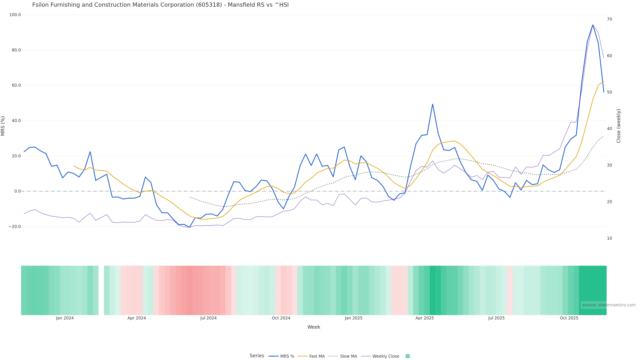Click the chart title mentioning Fsilon Furnishing
Screen dimensions: 644x362
(x=160, y=5)
